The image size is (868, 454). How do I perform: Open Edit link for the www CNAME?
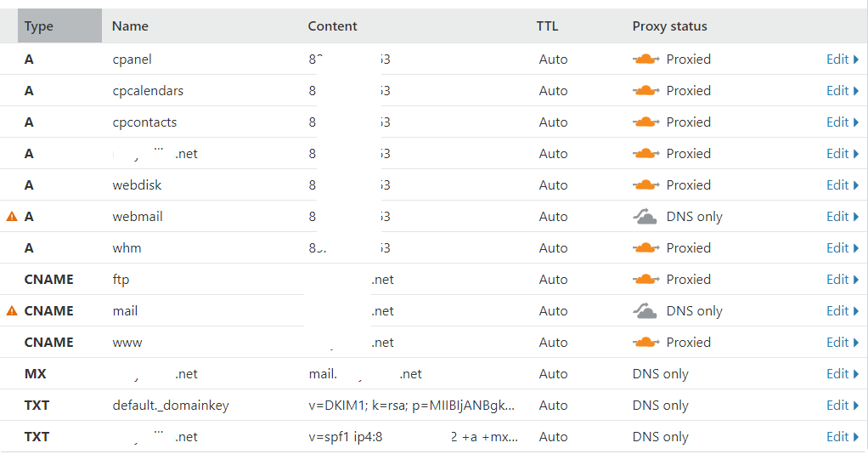click(x=842, y=342)
